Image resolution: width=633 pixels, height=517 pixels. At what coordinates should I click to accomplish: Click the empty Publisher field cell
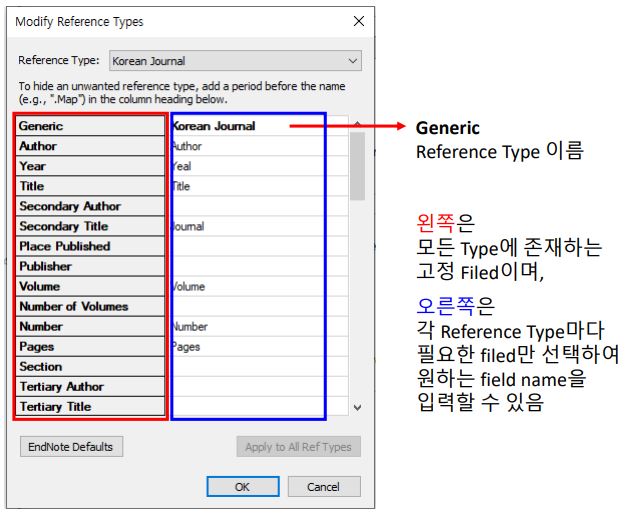[x=258, y=266]
